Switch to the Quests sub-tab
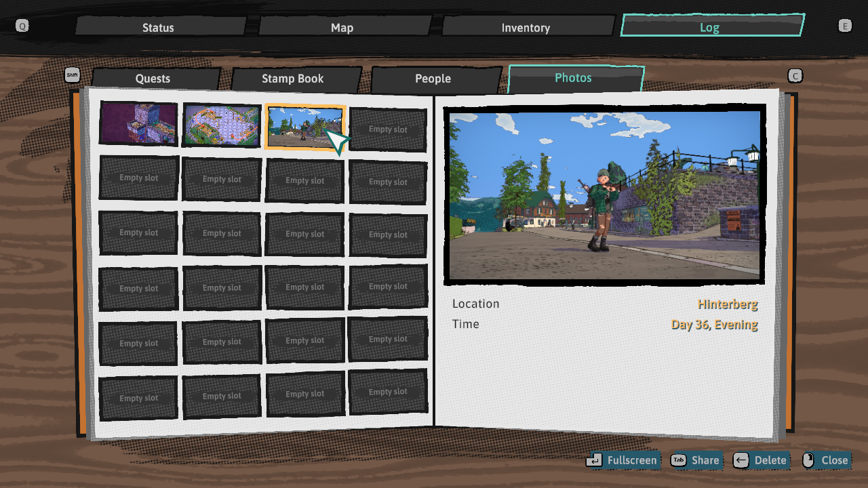This screenshot has width=868, height=488. [155, 79]
